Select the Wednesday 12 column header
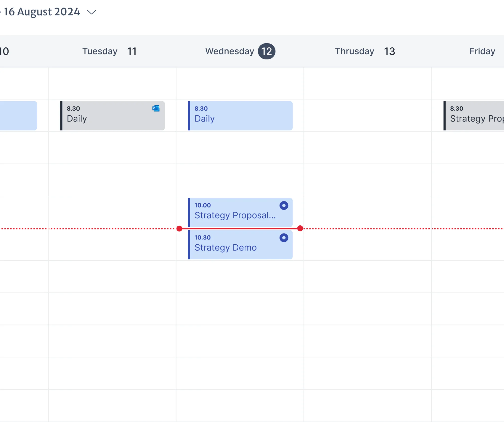 click(x=239, y=51)
